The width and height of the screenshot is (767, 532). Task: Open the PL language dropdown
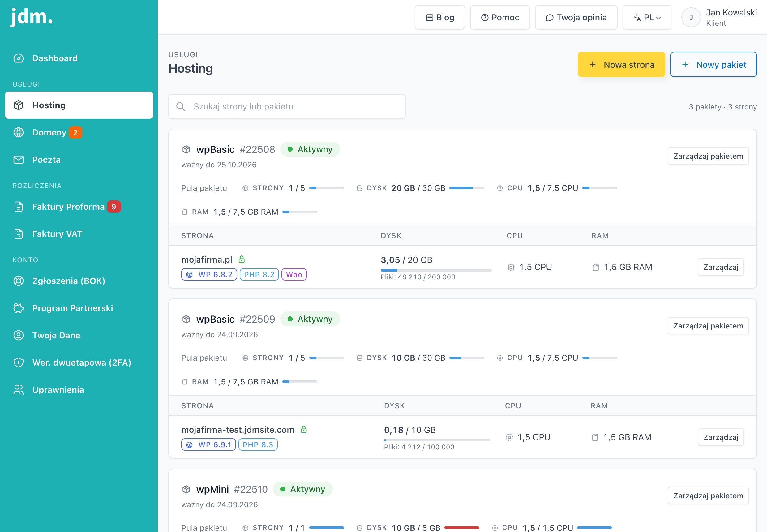[647, 17]
